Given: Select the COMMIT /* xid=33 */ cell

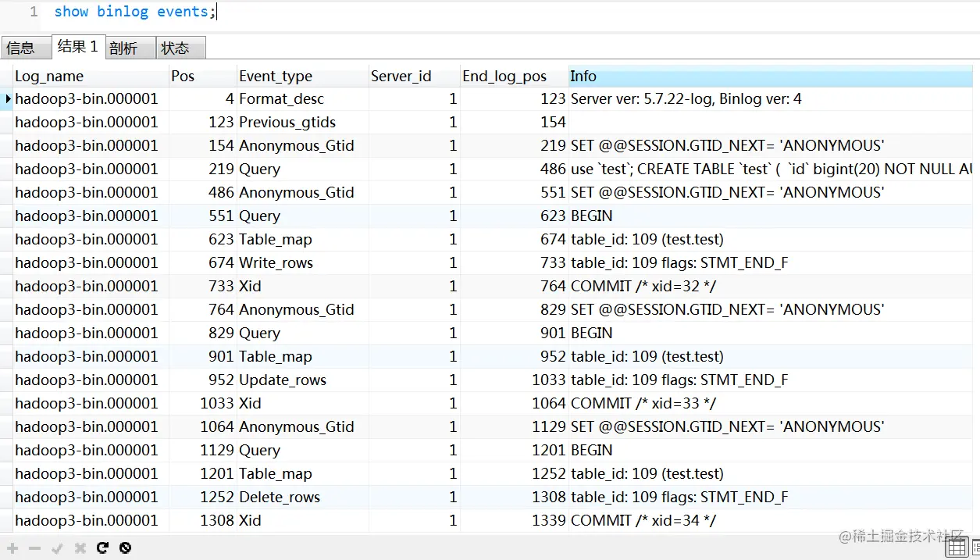Looking at the screenshot, I should coord(772,404).
